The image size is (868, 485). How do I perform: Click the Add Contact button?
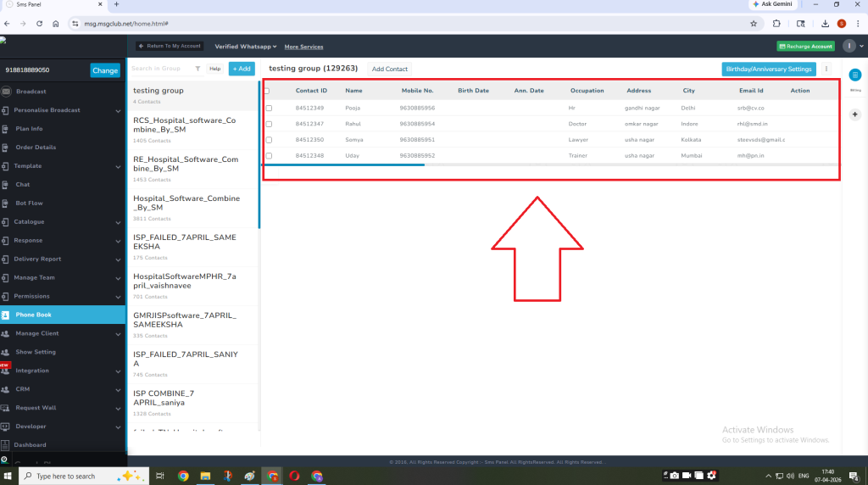tap(390, 69)
